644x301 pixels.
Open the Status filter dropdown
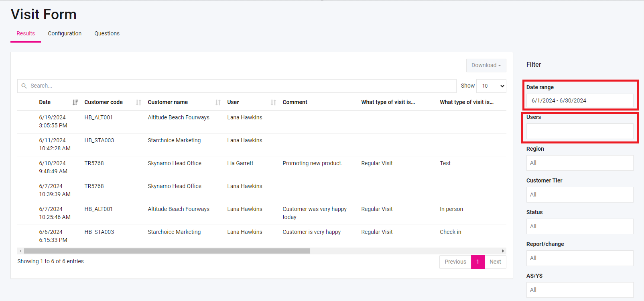pyautogui.click(x=579, y=227)
